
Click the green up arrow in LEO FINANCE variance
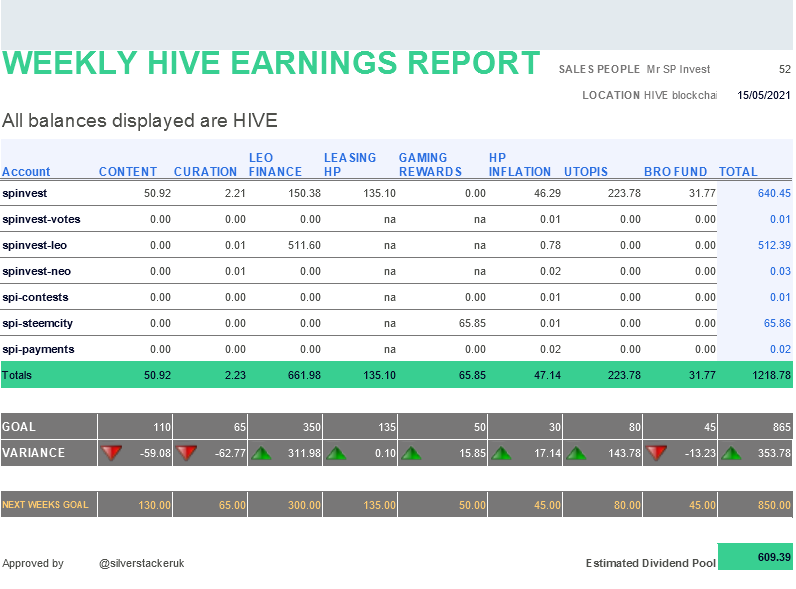pyautogui.click(x=261, y=453)
